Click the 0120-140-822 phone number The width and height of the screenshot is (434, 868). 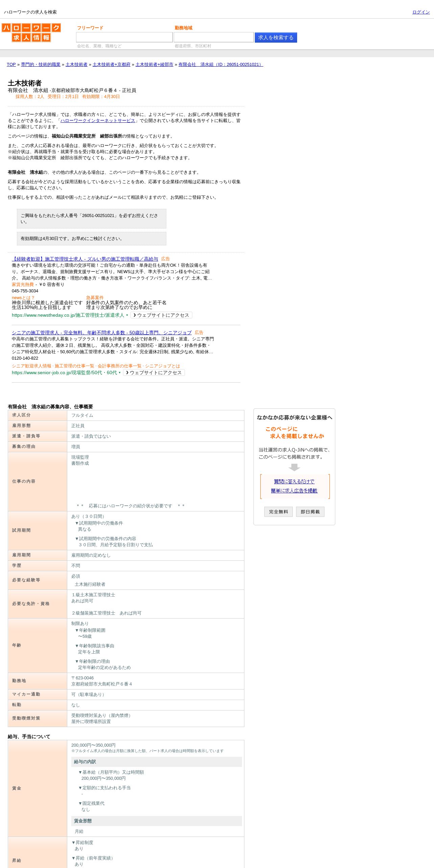click(x=25, y=358)
